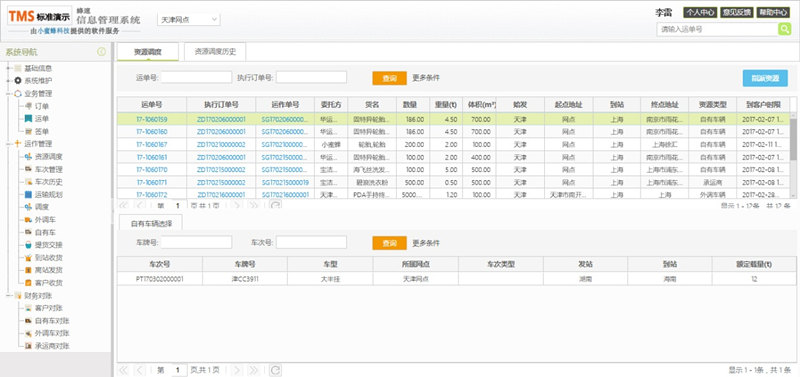Click the 订单 icon in navigation
800x377 pixels.
tap(29, 106)
